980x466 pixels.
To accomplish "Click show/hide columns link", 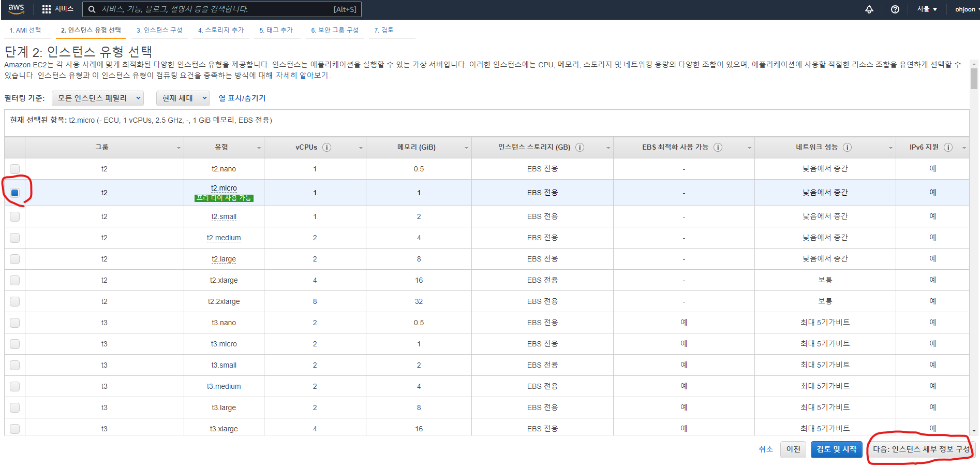I will (242, 98).
